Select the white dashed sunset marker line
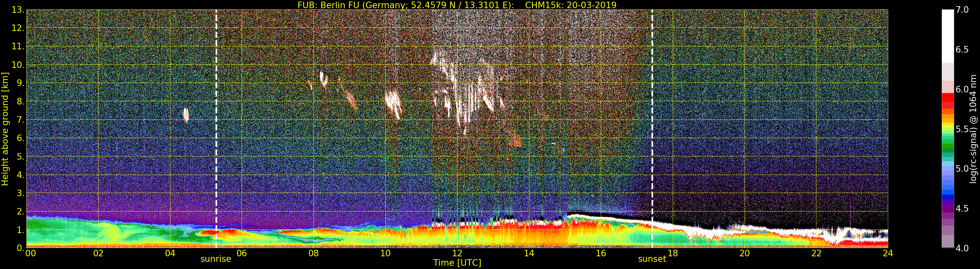The height and width of the screenshot is (269, 980). [x=652, y=129]
